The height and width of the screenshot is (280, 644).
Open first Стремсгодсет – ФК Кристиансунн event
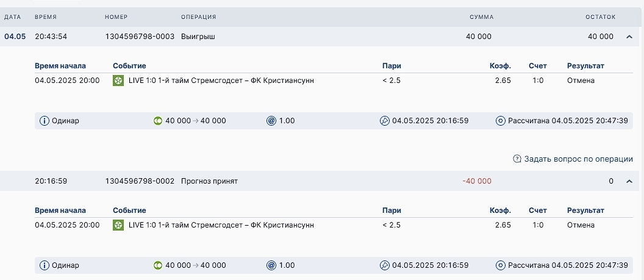(x=221, y=81)
